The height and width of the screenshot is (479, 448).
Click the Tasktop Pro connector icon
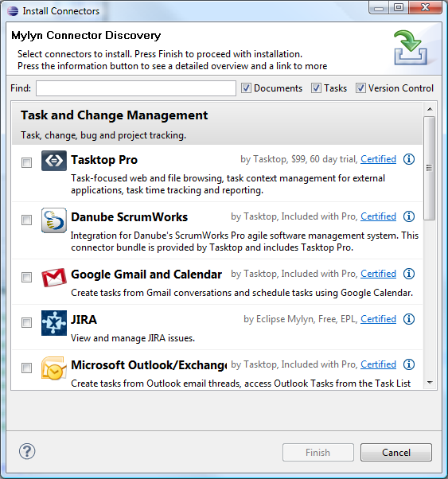click(54, 161)
